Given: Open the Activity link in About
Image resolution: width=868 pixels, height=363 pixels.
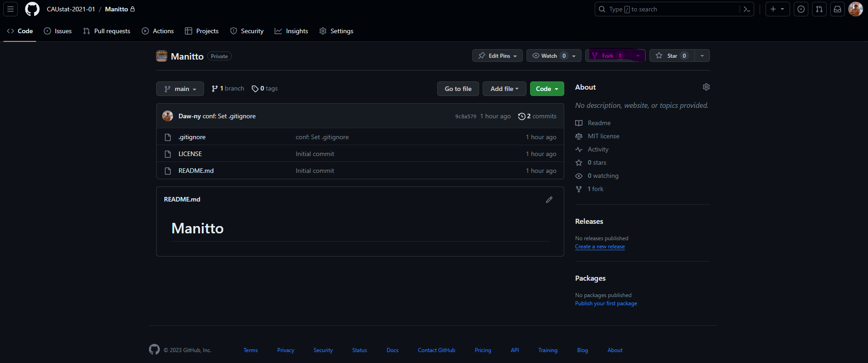Looking at the screenshot, I should pyautogui.click(x=592, y=149).
